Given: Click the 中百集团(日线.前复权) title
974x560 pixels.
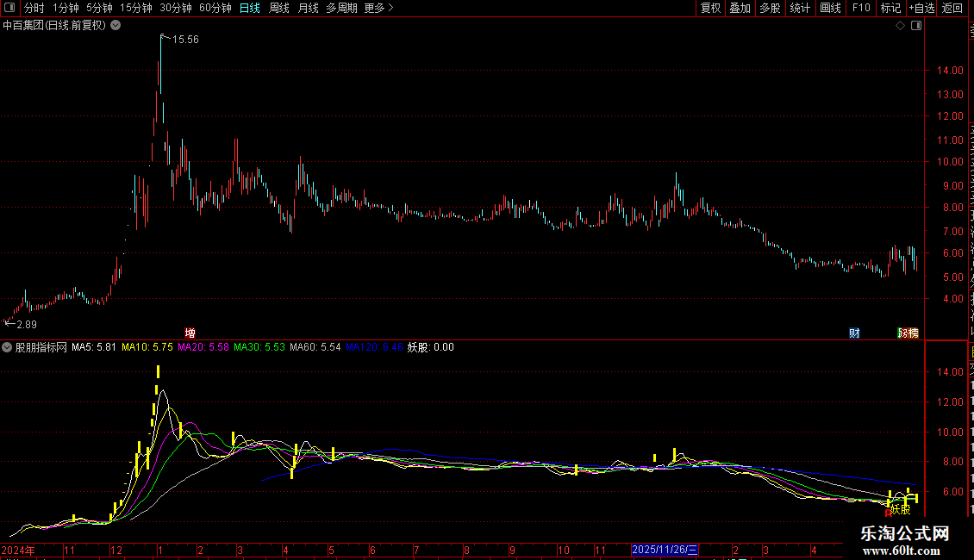Looking at the screenshot, I should [x=54, y=26].
